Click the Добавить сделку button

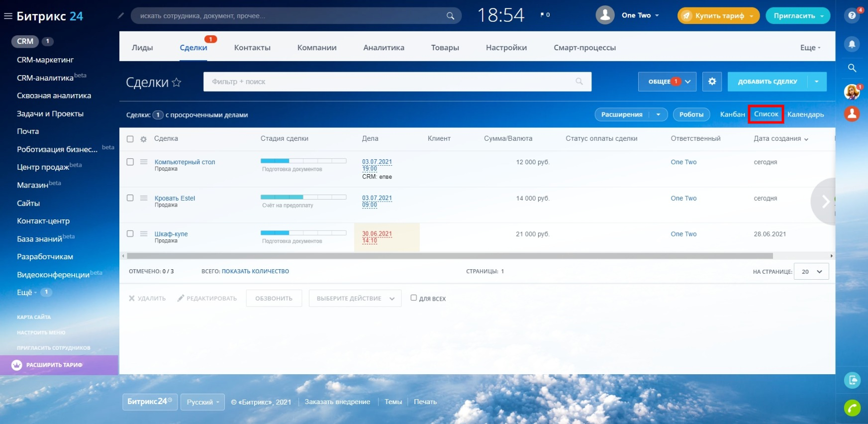point(768,82)
